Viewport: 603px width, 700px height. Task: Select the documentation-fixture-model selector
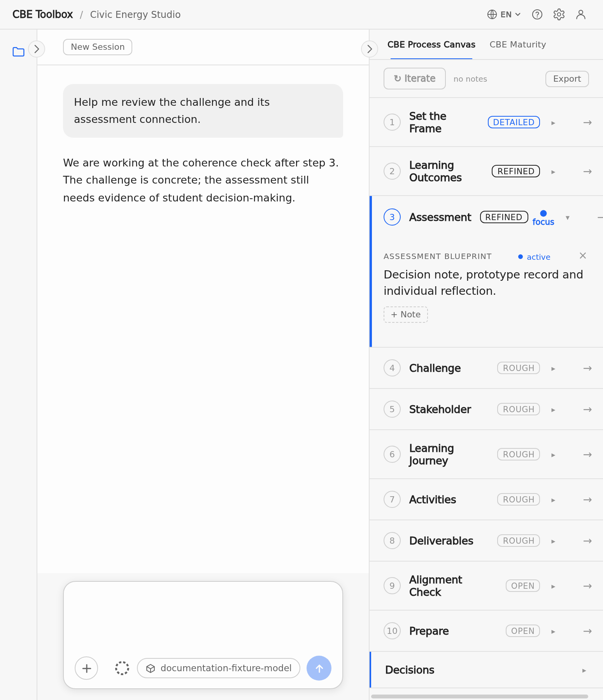pos(219,668)
